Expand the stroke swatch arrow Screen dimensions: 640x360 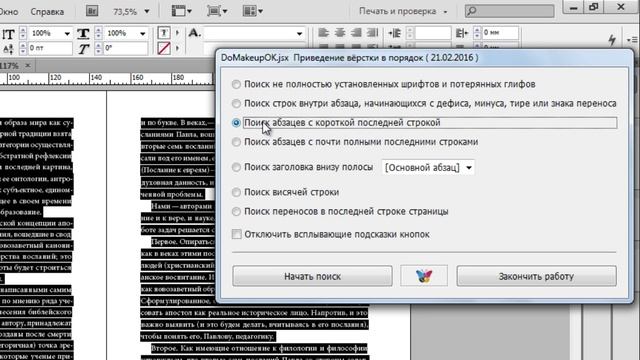tap(177, 48)
